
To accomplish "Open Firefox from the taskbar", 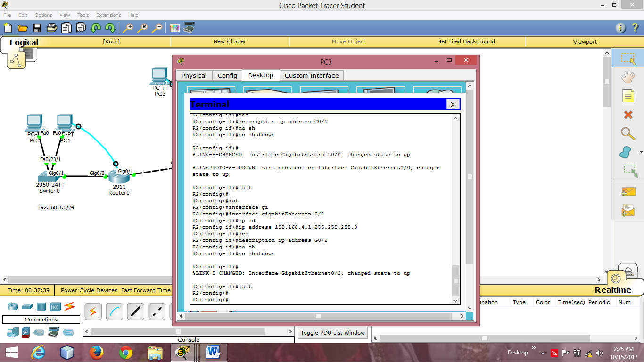I will pos(96,352).
